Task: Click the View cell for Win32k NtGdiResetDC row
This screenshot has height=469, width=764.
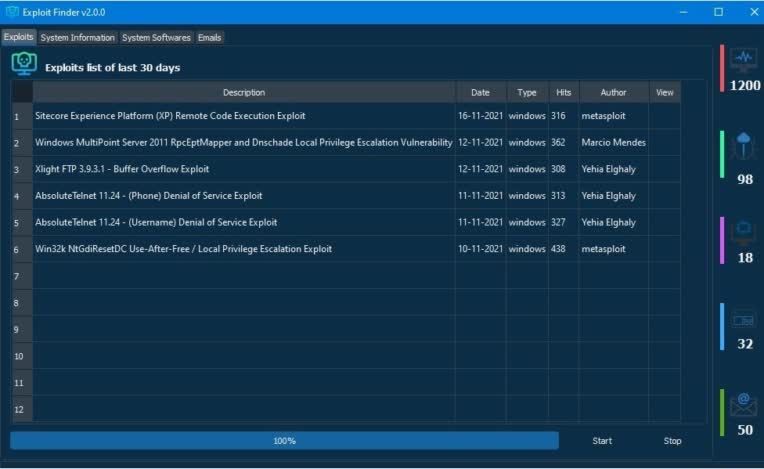Action: coord(665,249)
